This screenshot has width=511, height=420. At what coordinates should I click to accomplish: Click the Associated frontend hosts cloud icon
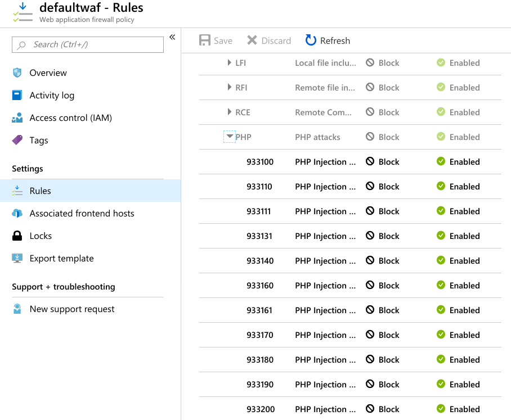point(17,213)
